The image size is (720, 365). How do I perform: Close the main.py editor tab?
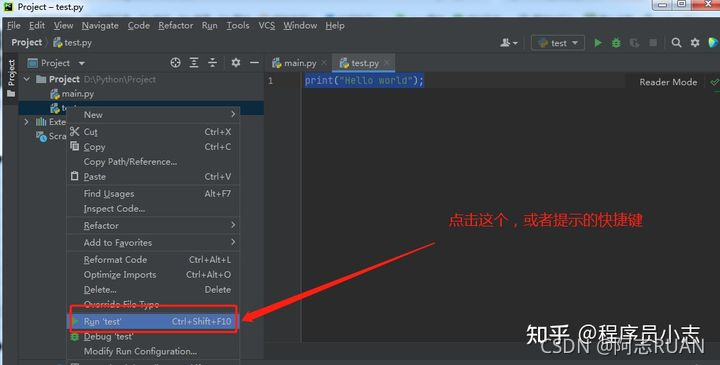coord(324,62)
